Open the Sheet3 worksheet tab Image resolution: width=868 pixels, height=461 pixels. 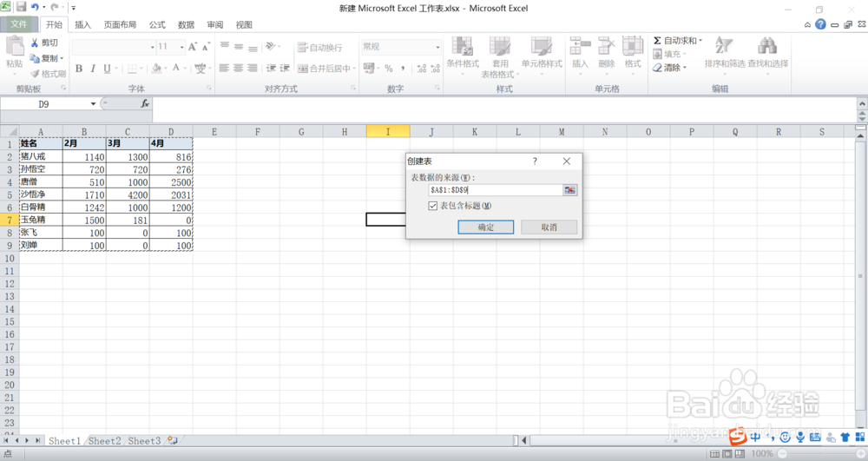click(x=144, y=440)
